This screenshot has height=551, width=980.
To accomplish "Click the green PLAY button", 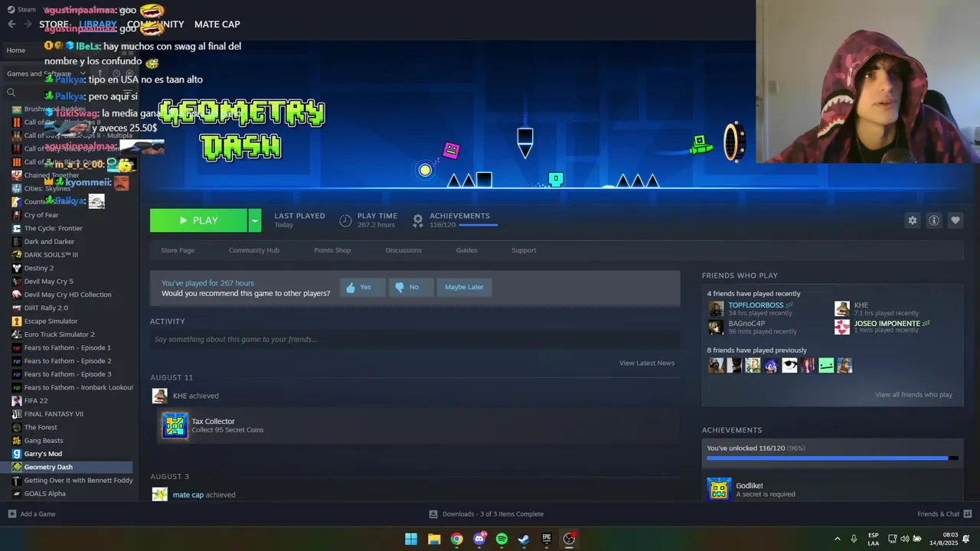I will pos(198,220).
